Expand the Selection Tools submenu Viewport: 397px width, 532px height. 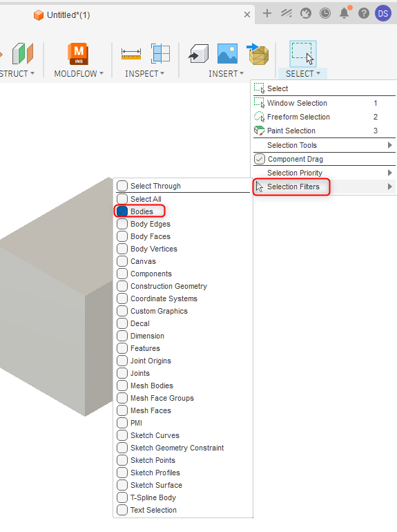(324, 145)
